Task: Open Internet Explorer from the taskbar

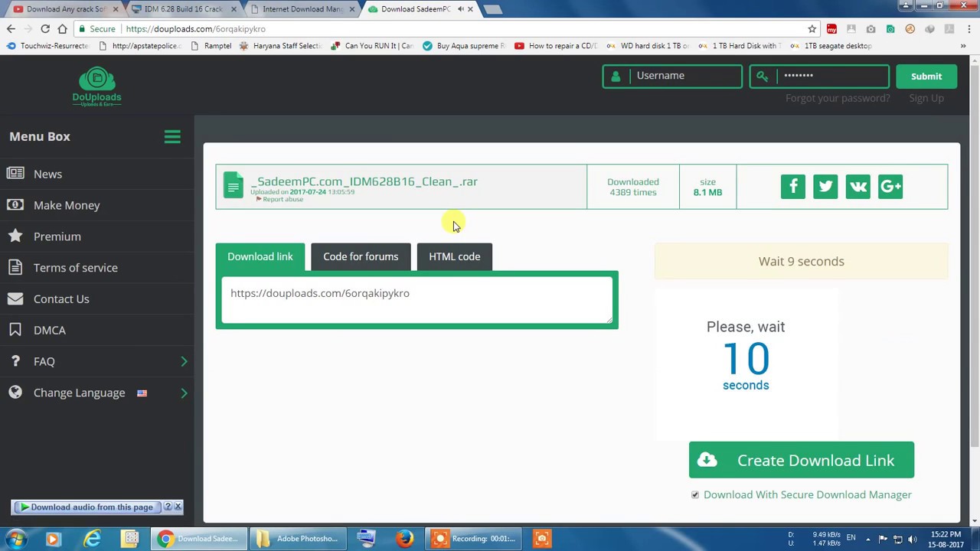Action: pos(92,539)
